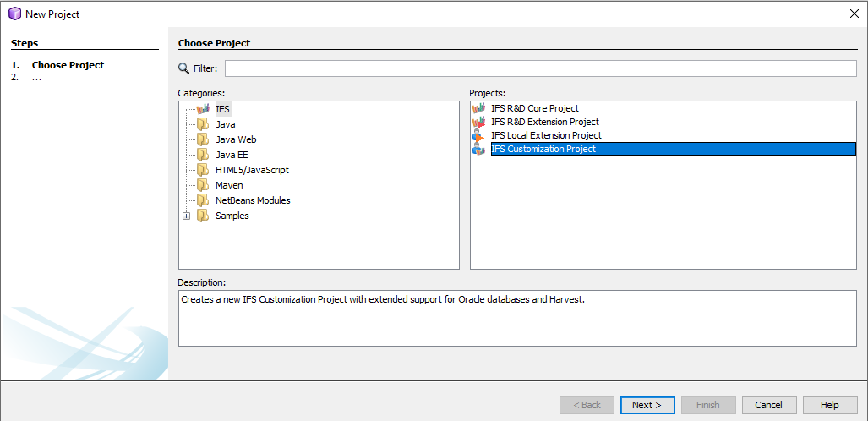Click into the Filter text field

pos(540,68)
